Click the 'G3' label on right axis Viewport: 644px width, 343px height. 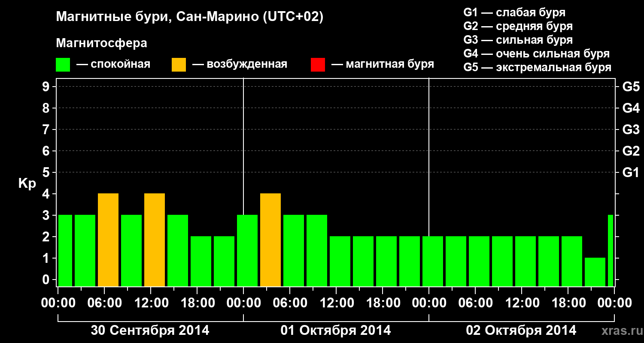pyautogui.click(x=631, y=129)
